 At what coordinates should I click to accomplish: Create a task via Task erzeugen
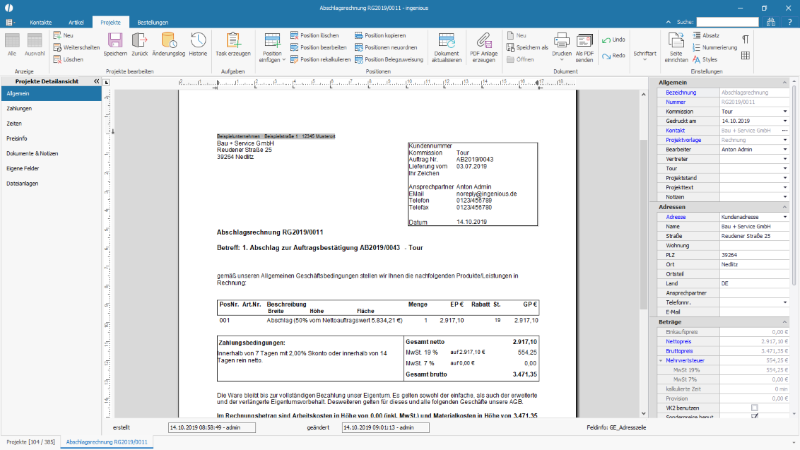pos(233,44)
